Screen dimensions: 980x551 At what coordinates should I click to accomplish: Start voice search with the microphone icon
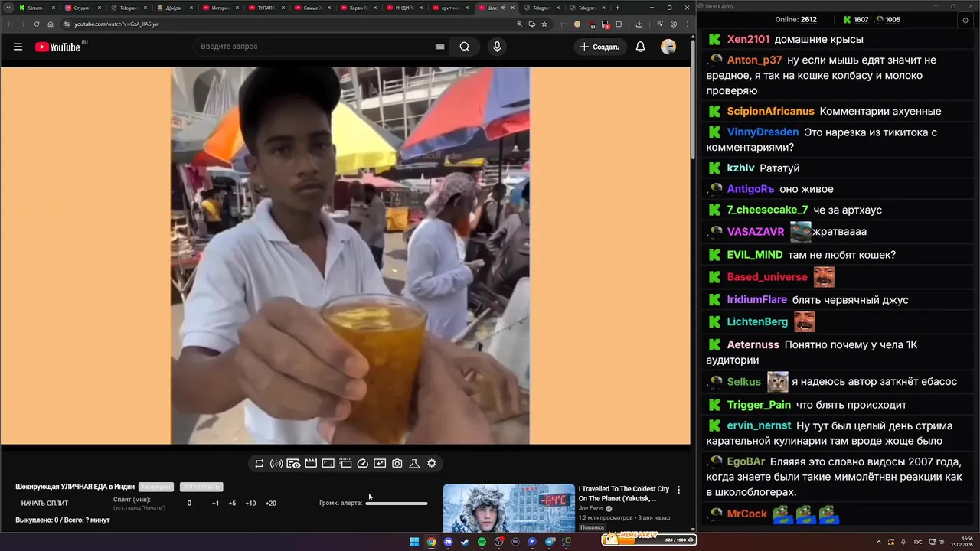coord(497,47)
